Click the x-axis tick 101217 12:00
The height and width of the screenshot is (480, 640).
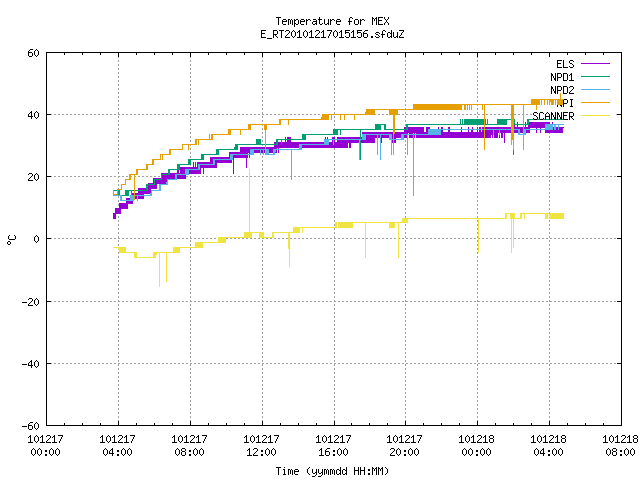coord(261,446)
